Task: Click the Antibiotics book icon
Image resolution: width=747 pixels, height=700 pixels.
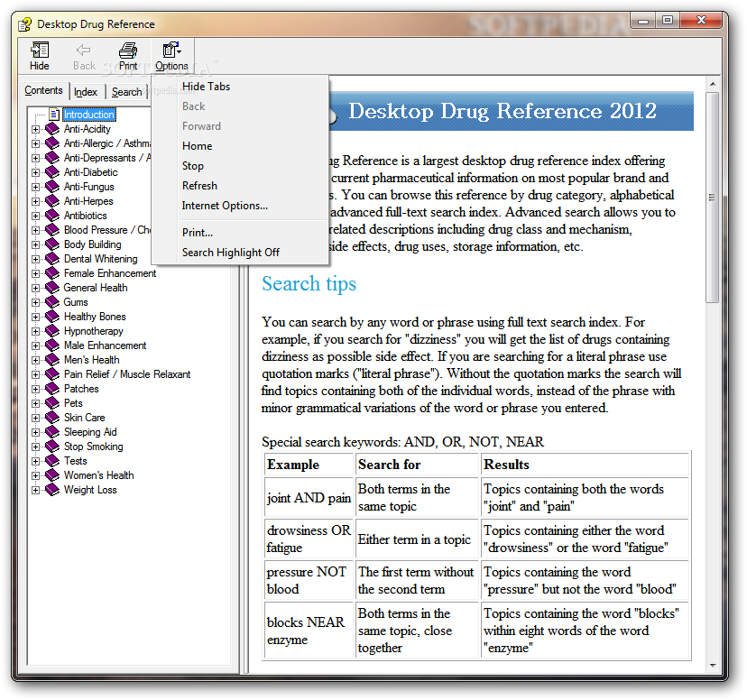Action: 52,216
